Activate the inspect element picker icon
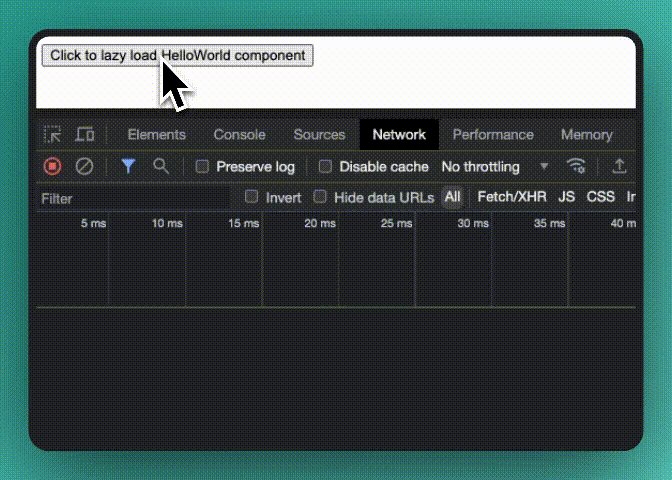This screenshot has height=480, width=672. click(53, 135)
